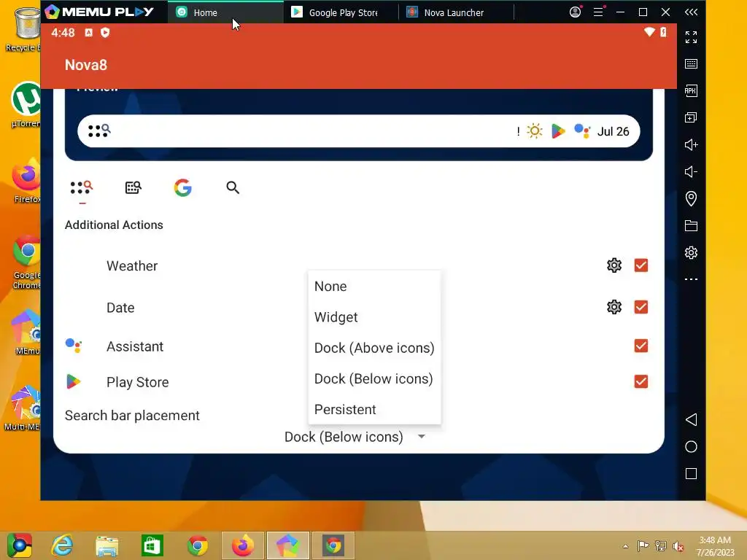
Task: Tap the Android back triangle button
Action: tap(691, 419)
